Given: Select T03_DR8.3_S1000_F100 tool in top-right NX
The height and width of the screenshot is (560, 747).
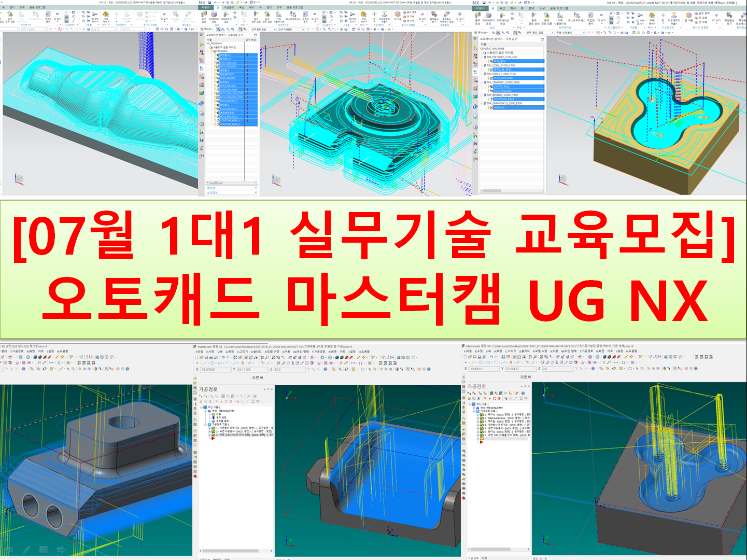Looking at the screenshot, I should (x=501, y=74).
